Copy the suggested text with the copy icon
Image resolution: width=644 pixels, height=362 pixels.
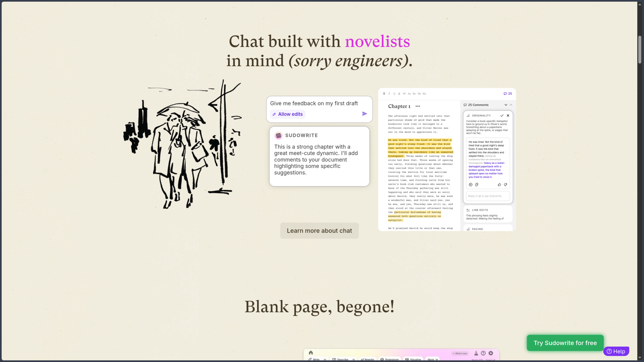click(x=477, y=185)
